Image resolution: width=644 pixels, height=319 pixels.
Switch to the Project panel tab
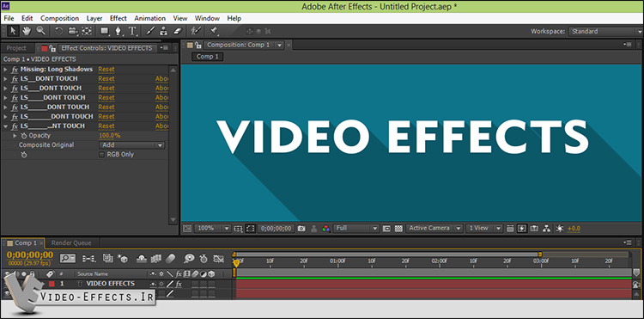[x=16, y=48]
